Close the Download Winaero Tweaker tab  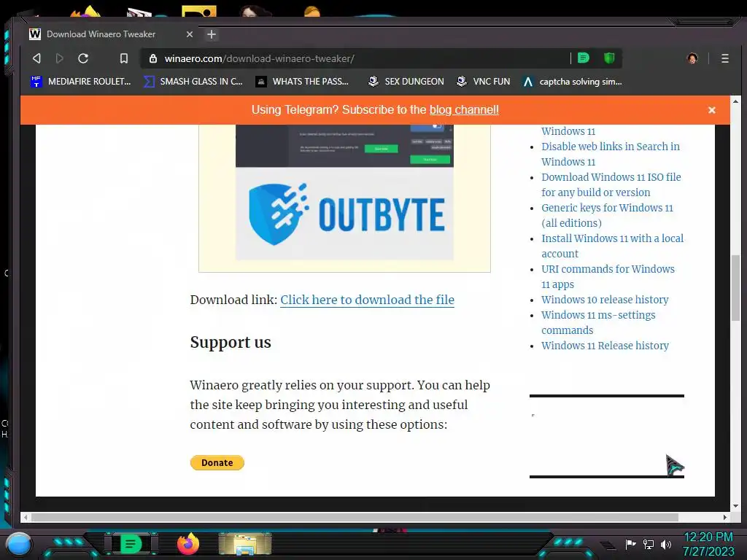pyautogui.click(x=190, y=34)
